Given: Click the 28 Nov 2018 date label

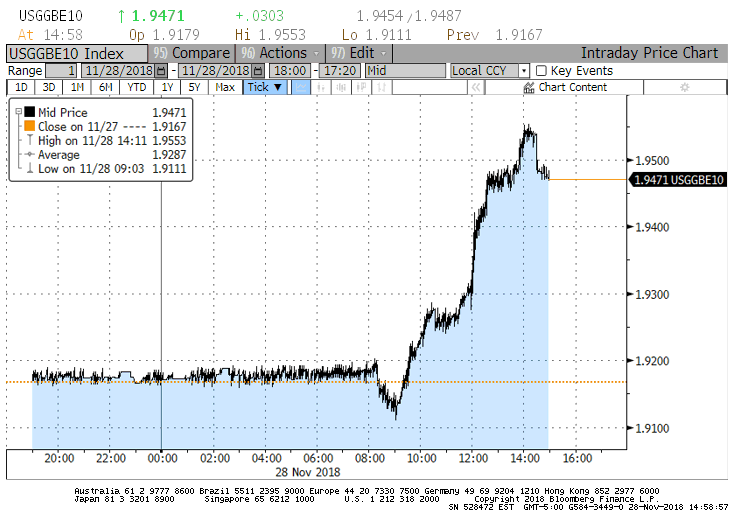Looking at the screenshot, I should (x=308, y=472).
